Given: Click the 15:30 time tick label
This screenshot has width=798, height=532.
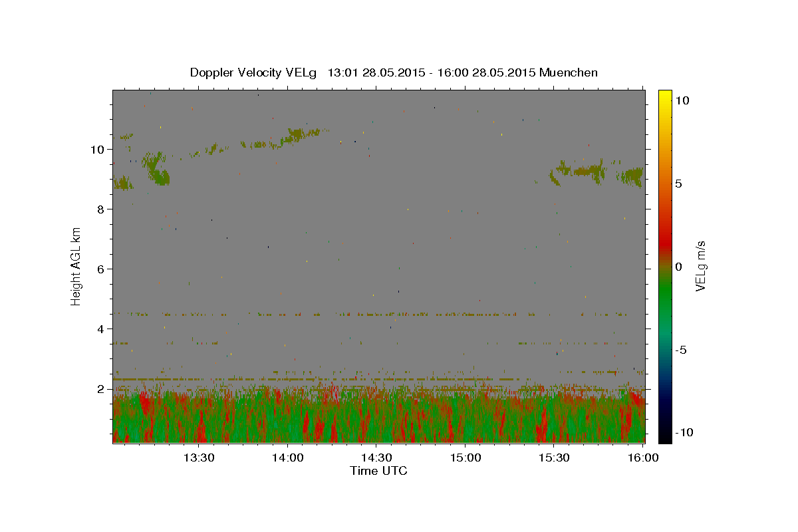Looking at the screenshot, I should 553,458.
